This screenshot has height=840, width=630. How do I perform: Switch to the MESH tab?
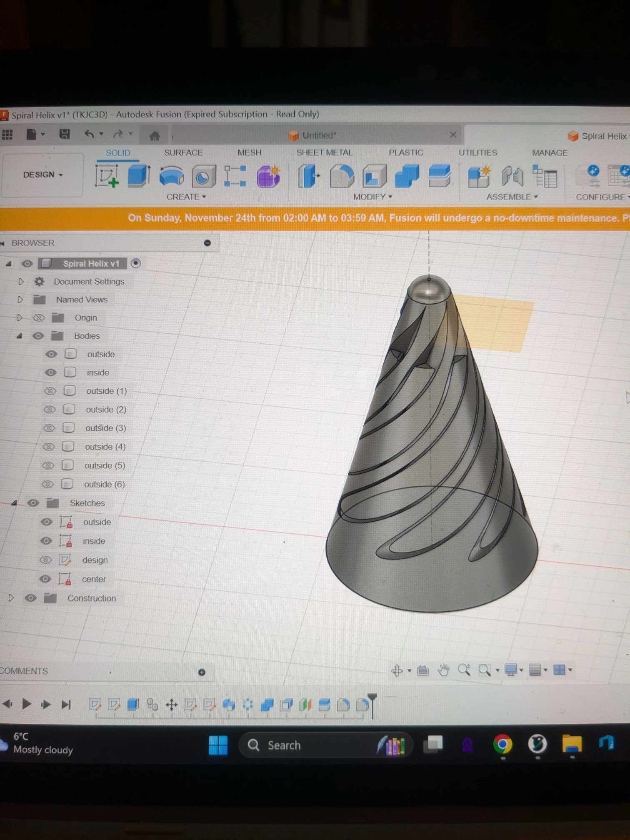point(250,153)
